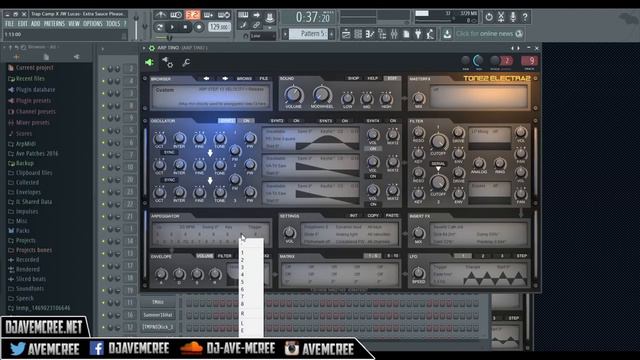Click the HELP button in Electra2
The width and height of the screenshot is (640, 360).
373,78
